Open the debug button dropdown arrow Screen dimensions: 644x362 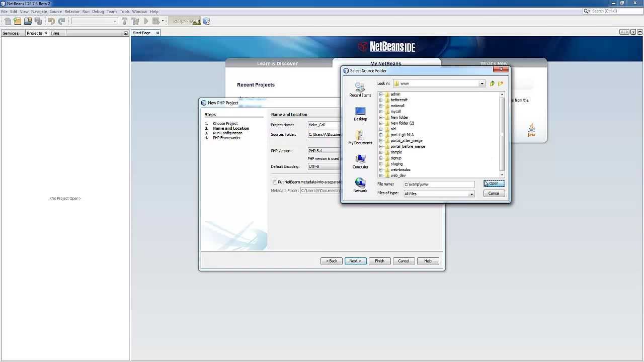pos(163,21)
